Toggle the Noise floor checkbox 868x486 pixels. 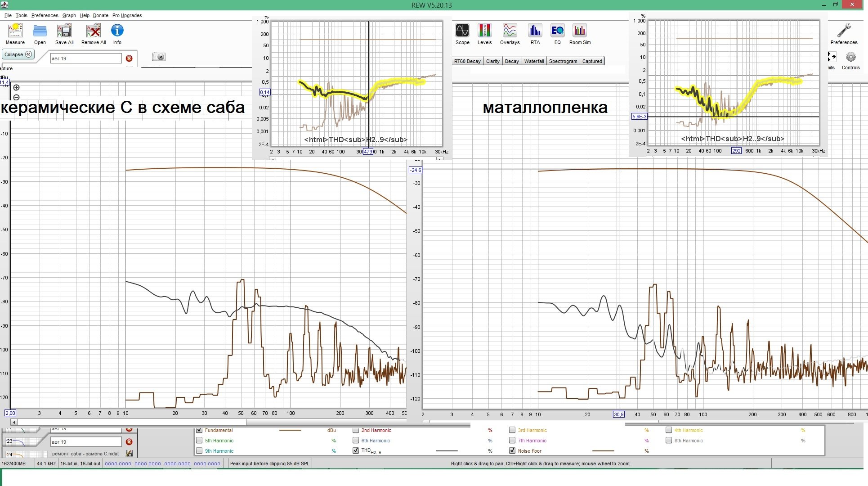pos(512,450)
